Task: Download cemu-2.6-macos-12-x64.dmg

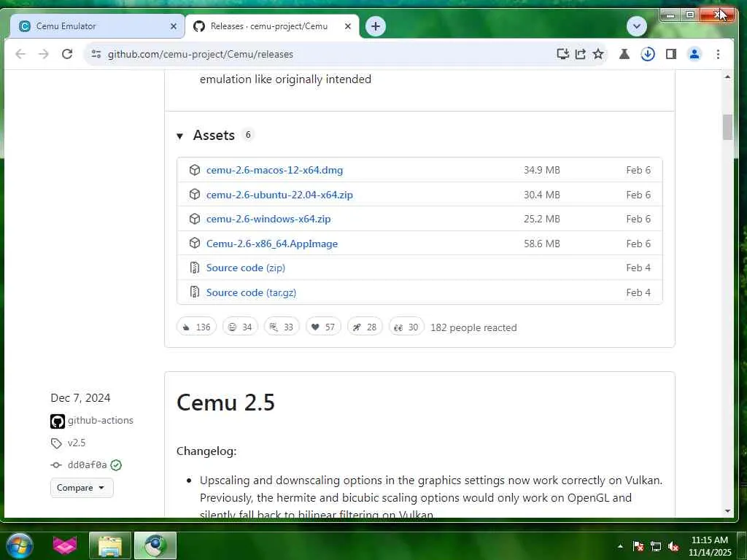Action: tap(274, 170)
